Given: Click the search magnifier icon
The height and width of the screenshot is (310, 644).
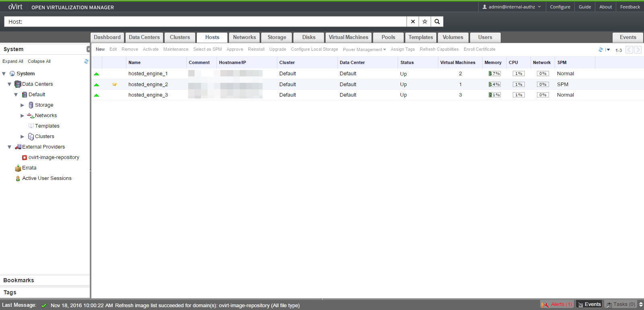Looking at the screenshot, I should (x=437, y=22).
